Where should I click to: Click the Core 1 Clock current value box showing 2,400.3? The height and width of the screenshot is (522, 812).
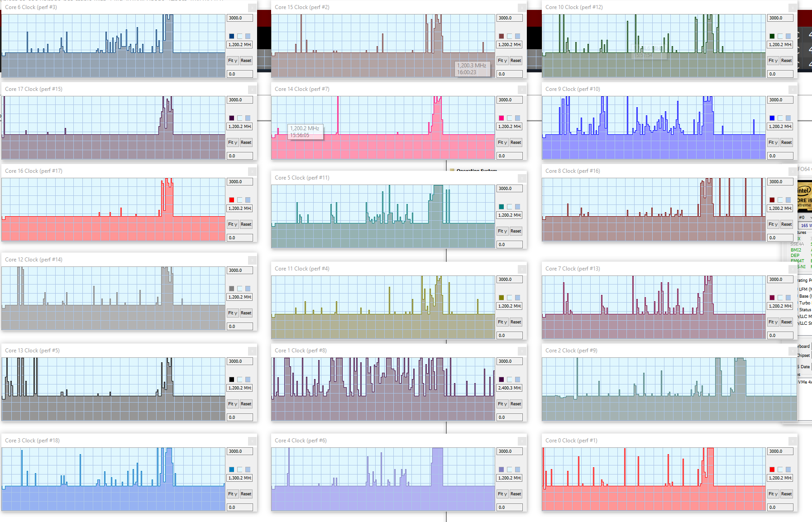click(x=509, y=388)
